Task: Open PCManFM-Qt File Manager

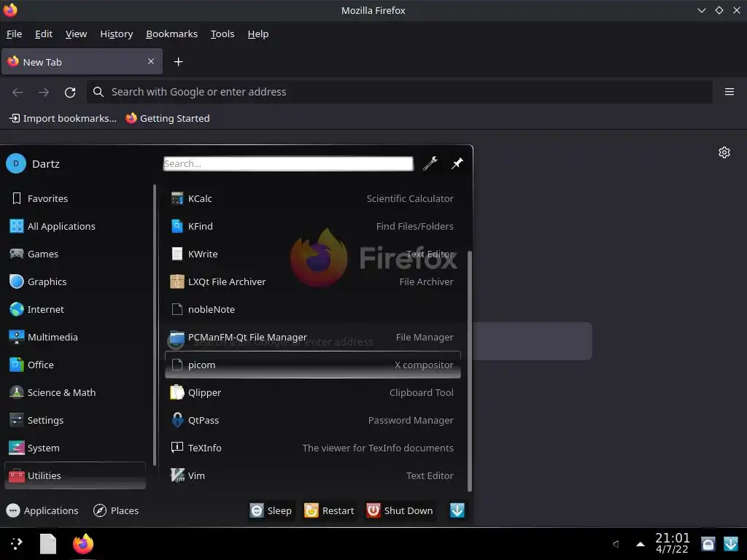Action: point(312,337)
